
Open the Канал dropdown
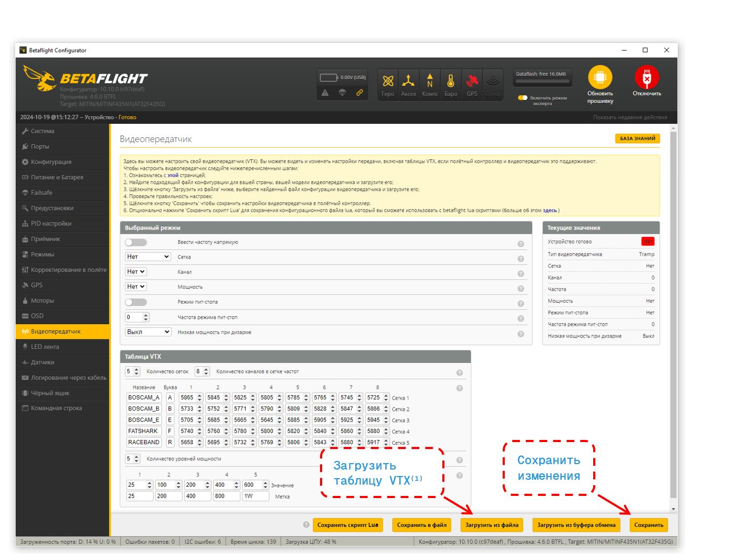click(x=136, y=272)
